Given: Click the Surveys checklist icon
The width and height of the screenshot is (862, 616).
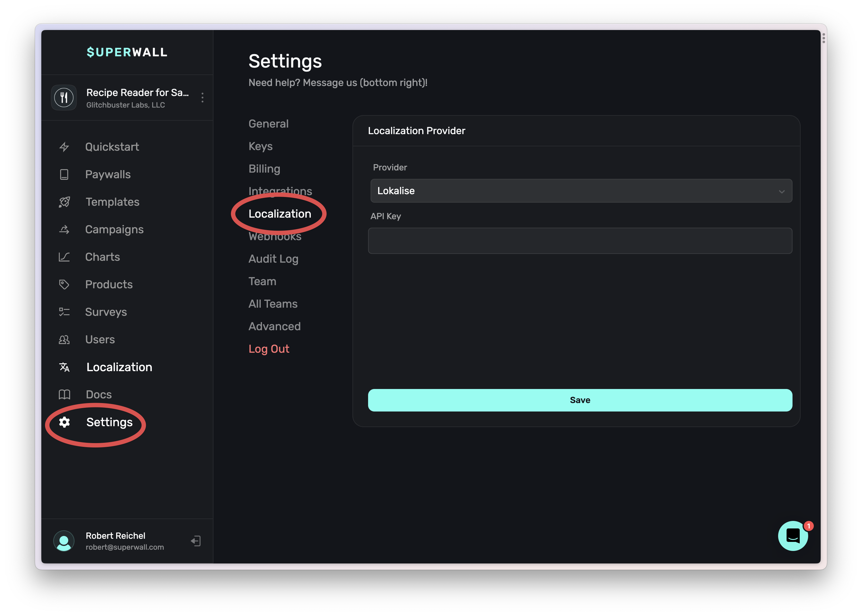Looking at the screenshot, I should point(64,312).
